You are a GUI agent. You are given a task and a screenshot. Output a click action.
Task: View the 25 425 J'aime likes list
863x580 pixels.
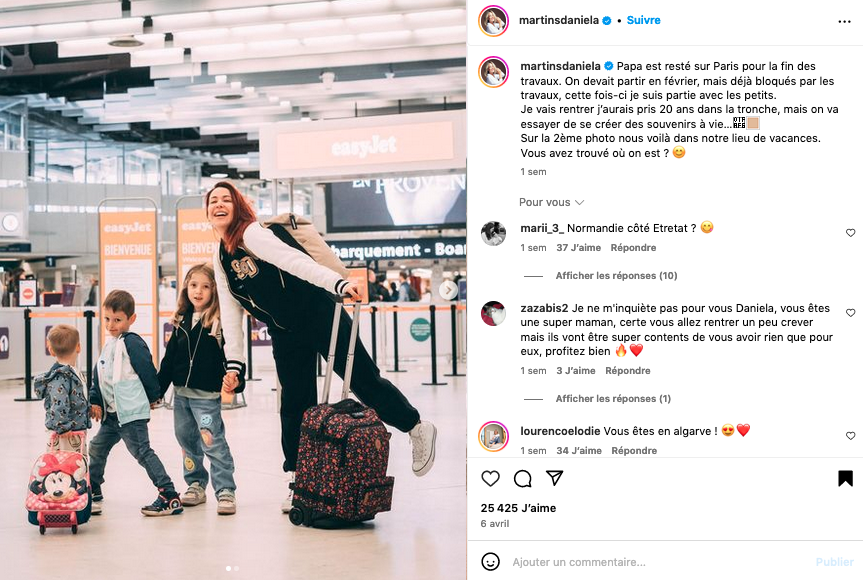click(x=518, y=508)
